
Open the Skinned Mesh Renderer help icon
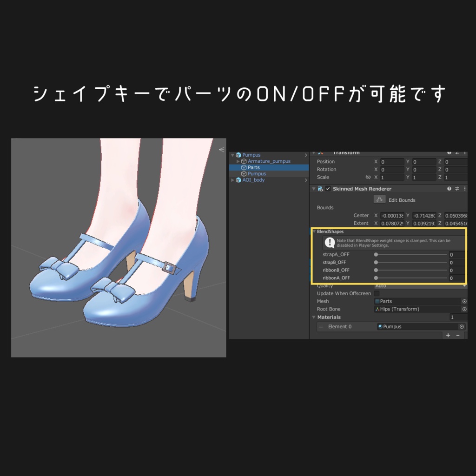click(449, 188)
